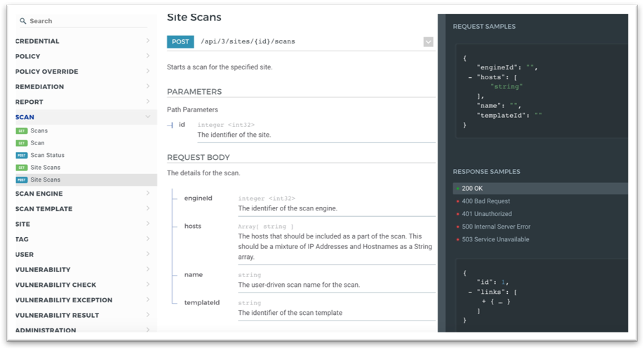The width and height of the screenshot is (644, 350).
Task: Expand the SCAN ENGINE section
Action: tap(148, 194)
